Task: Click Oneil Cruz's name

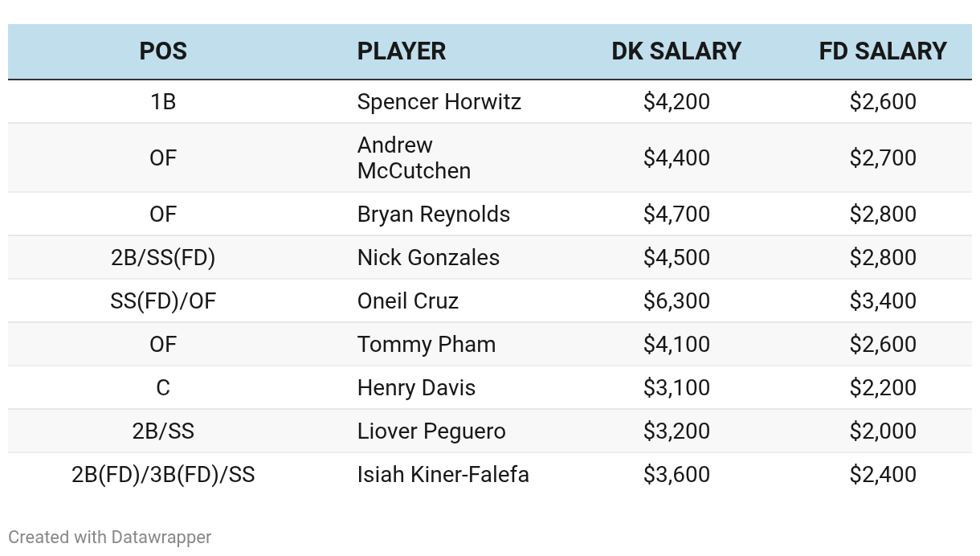Action: click(408, 301)
